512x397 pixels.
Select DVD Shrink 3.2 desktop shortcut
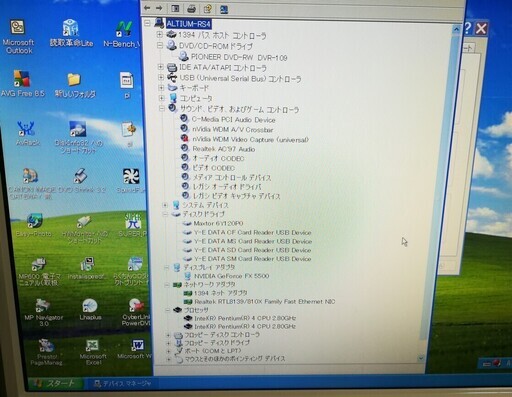81,181
